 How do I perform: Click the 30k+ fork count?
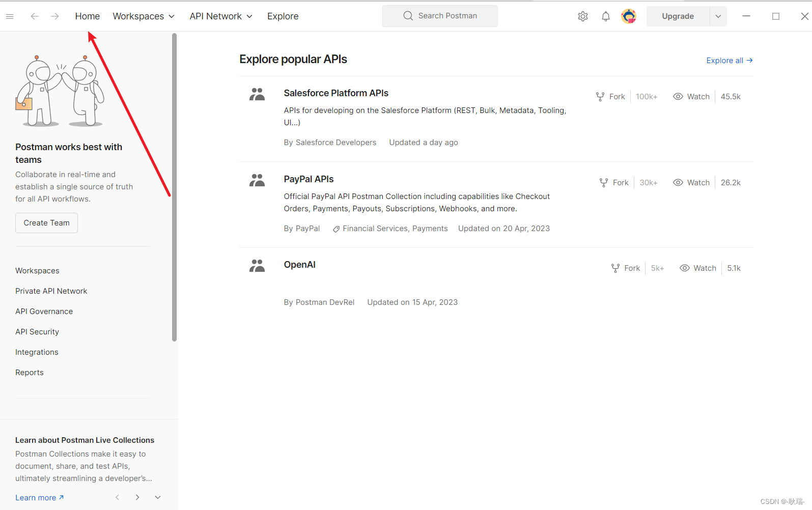tap(649, 183)
